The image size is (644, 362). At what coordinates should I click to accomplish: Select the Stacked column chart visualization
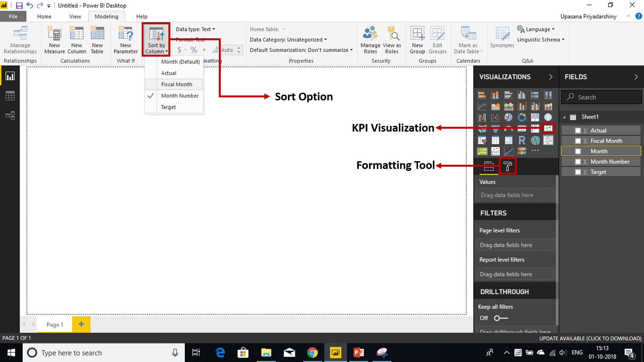[x=495, y=95]
